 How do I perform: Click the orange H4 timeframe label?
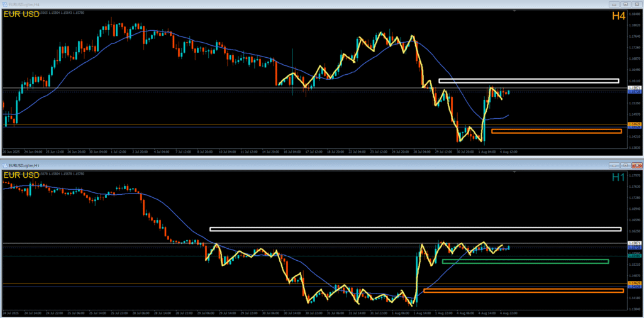[618, 16]
